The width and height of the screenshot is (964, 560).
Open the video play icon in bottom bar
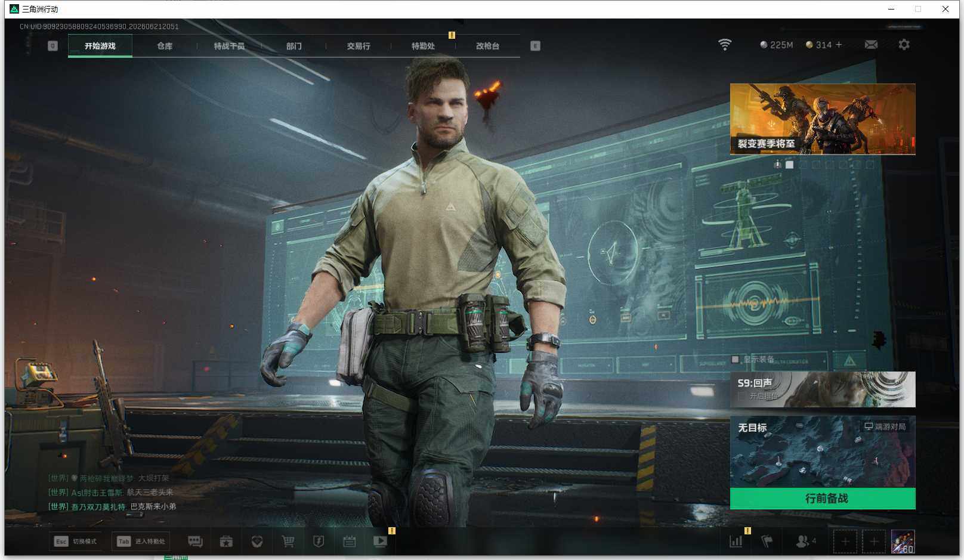coord(380,542)
